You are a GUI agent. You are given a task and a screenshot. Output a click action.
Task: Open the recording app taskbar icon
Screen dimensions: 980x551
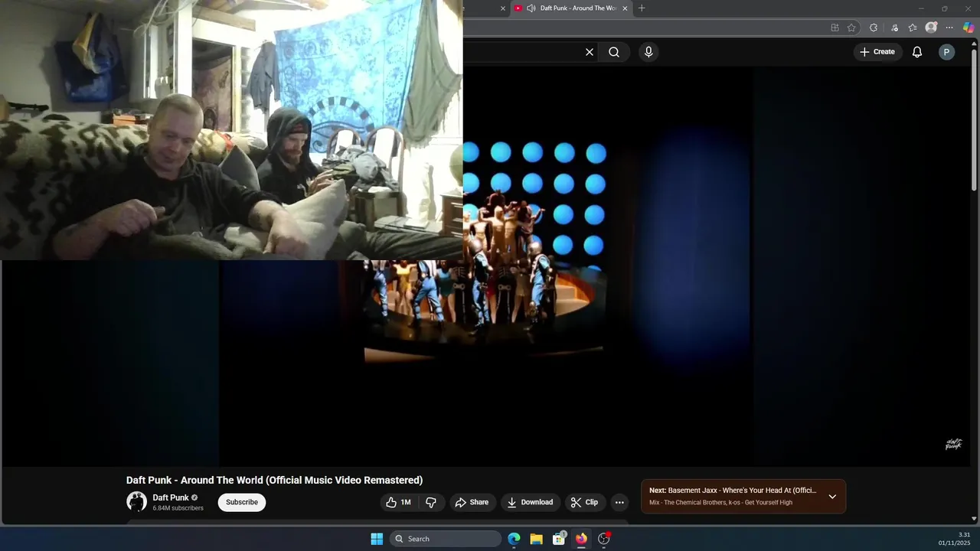point(604,539)
